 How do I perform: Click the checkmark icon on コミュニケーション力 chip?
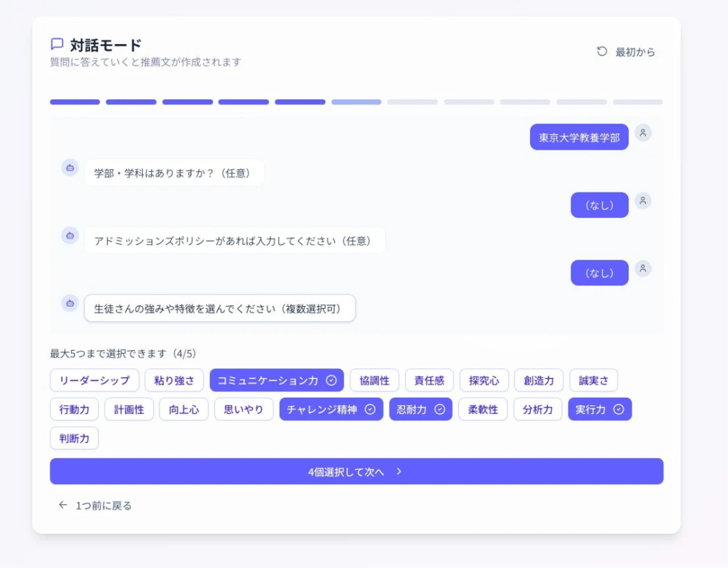[x=332, y=380]
